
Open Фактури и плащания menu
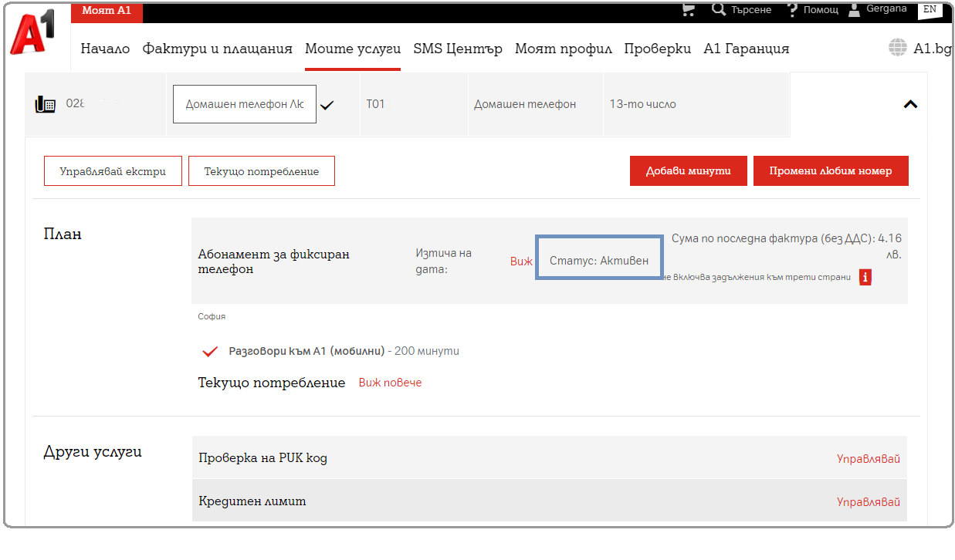pos(218,49)
